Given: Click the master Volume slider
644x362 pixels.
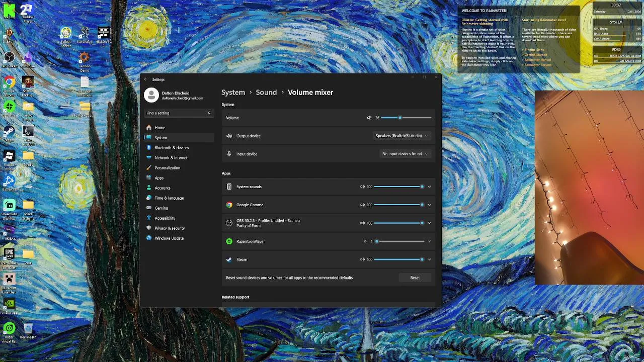Looking at the screenshot, I should 406,118.
